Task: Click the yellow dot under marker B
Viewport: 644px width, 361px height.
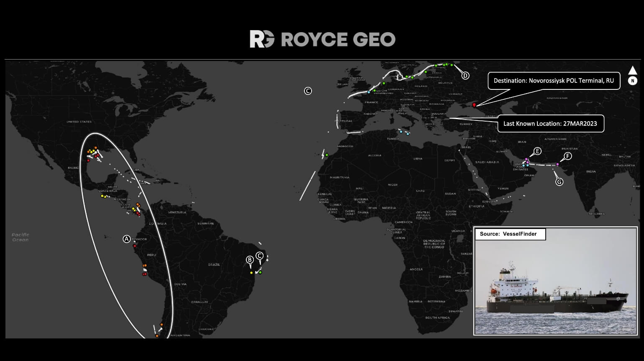Action: tap(251, 273)
